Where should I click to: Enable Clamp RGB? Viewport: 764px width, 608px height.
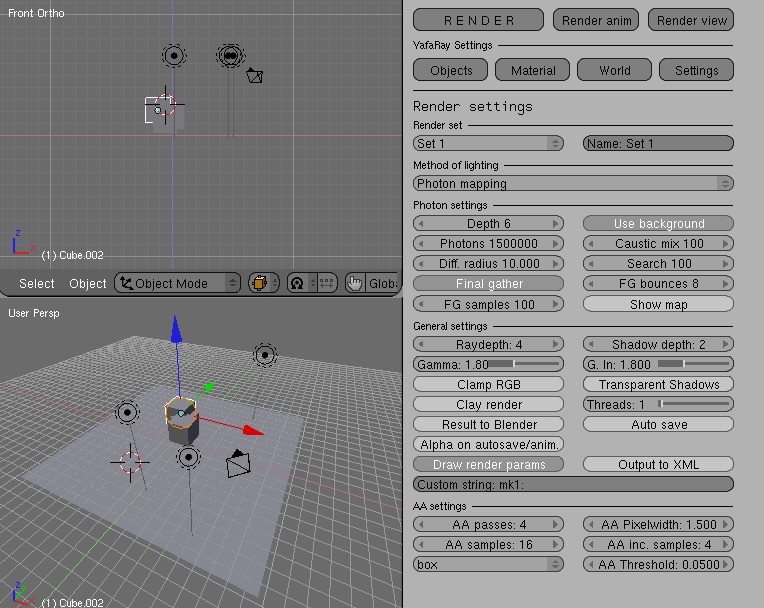488,384
